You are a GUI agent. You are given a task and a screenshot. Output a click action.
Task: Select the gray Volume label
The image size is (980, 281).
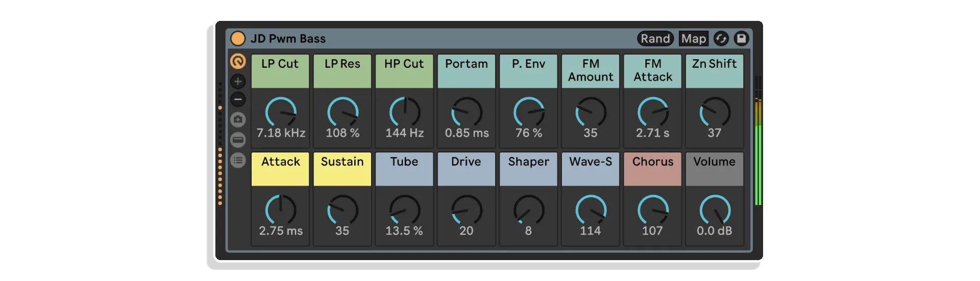pyautogui.click(x=715, y=169)
